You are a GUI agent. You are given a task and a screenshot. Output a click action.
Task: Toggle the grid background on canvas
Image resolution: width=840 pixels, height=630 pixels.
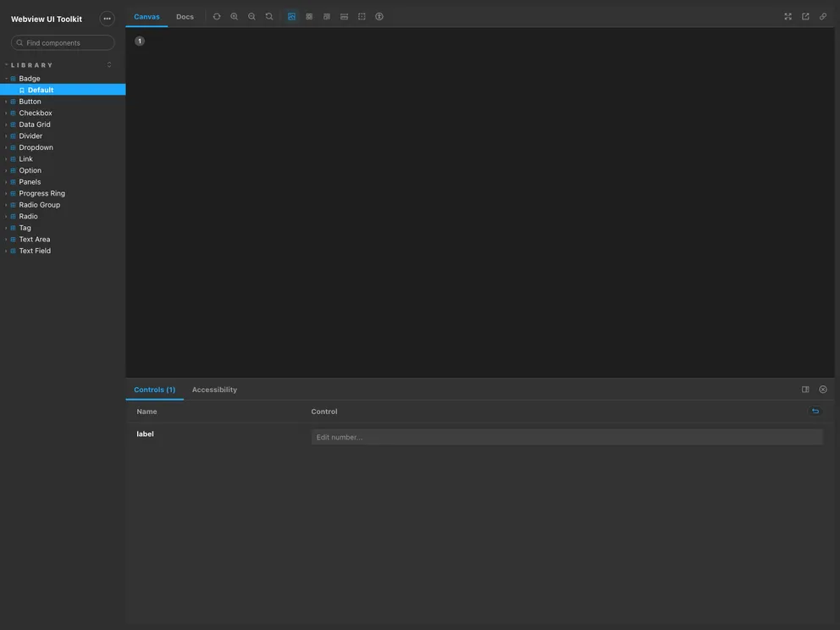click(309, 17)
